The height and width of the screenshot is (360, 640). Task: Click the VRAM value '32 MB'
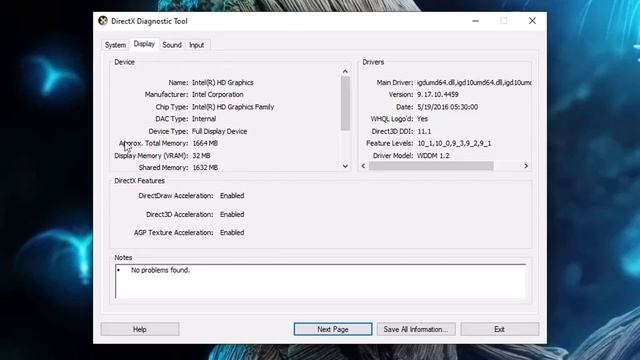[201, 156]
